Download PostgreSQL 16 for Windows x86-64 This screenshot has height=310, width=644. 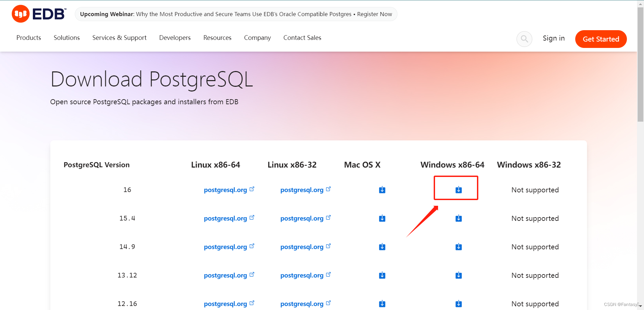tap(459, 190)
